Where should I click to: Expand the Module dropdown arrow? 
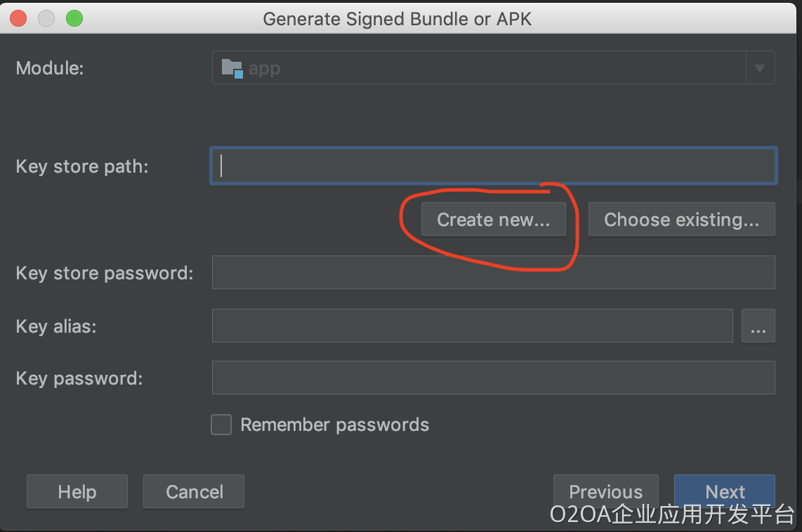pyautogui.click(x=760, y=68)
